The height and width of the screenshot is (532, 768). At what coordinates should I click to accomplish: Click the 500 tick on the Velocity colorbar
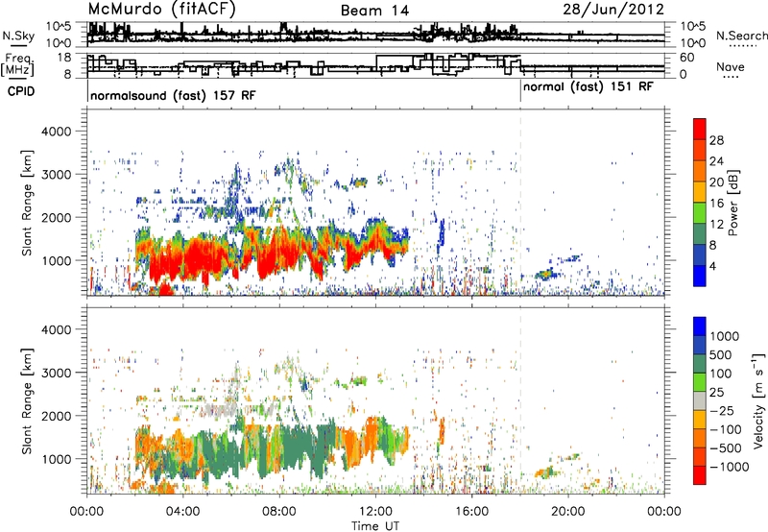(721, 354)
